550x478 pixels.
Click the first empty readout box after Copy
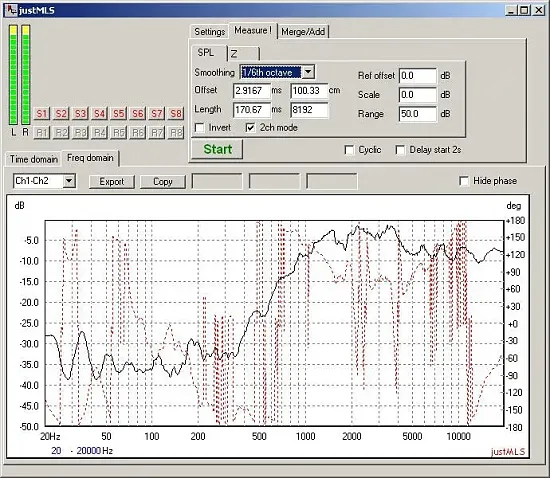point(217,181)
